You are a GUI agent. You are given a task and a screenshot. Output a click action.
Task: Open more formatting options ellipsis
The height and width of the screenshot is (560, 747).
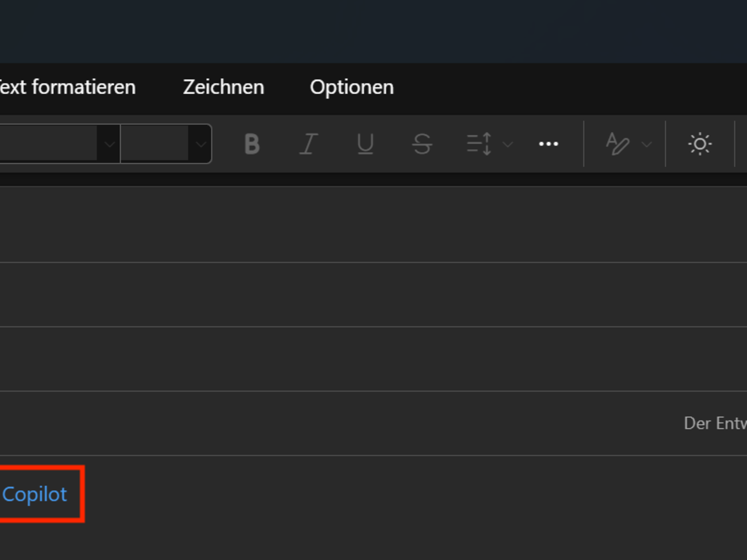pyautogui.click(x=548, y=144)
